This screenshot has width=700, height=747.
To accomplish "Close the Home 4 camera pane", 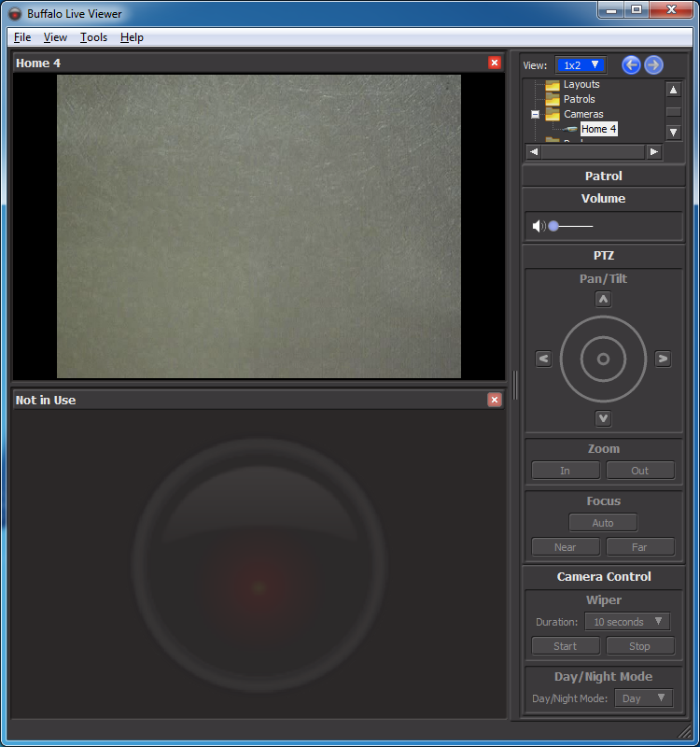I will point(495,63).
